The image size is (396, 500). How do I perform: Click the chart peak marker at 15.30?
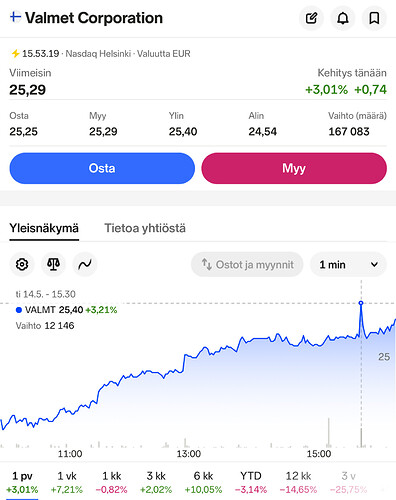361,303
